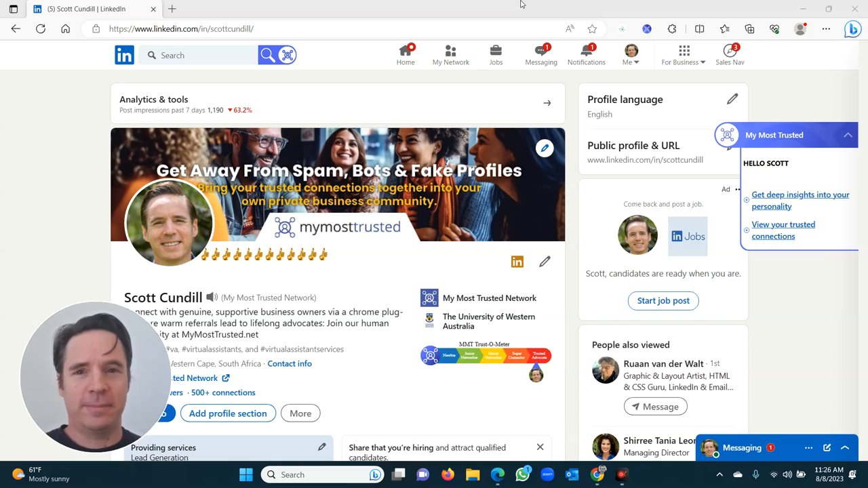Open LinkedIn Messaging from navbar
The image size is (868, 488).
point(541,55)
